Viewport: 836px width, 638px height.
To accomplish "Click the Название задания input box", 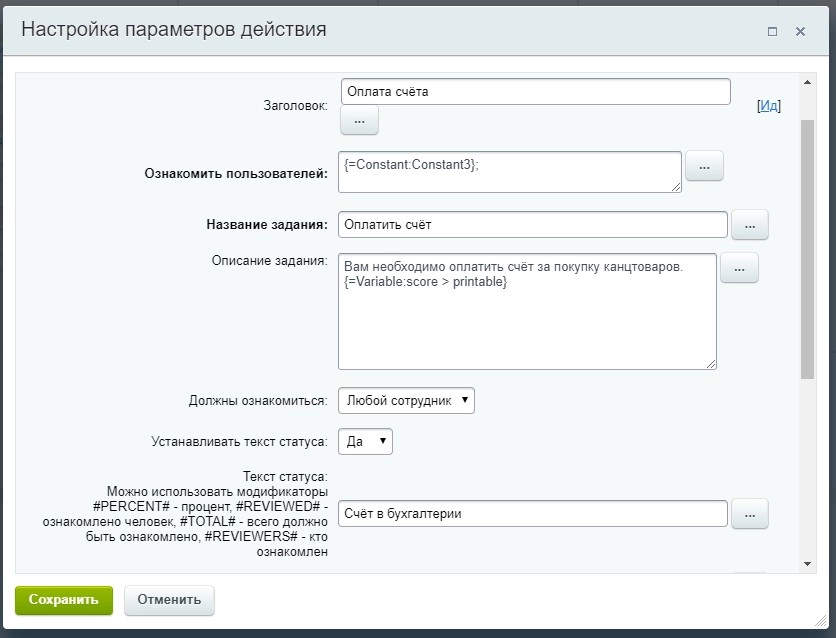I will [535, 225].
